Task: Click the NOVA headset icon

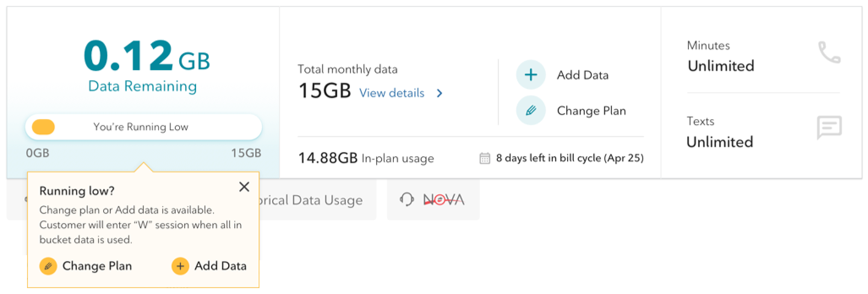Action: pyautogui.click(x=407, y=199)
